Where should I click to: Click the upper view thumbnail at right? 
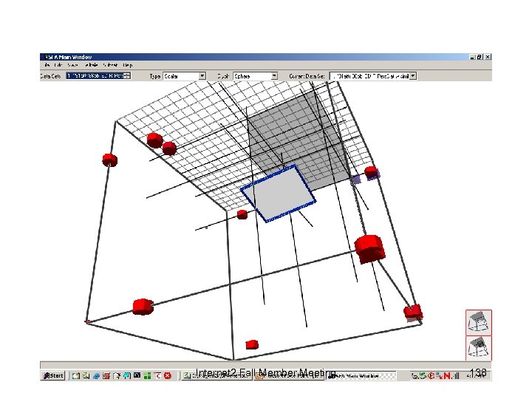[478, 322]
